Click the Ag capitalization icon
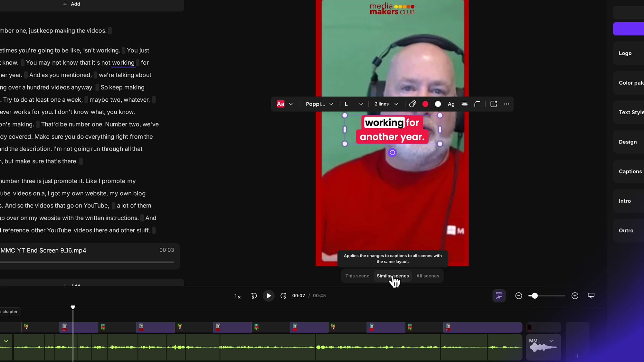 click(x=451, y=104)
